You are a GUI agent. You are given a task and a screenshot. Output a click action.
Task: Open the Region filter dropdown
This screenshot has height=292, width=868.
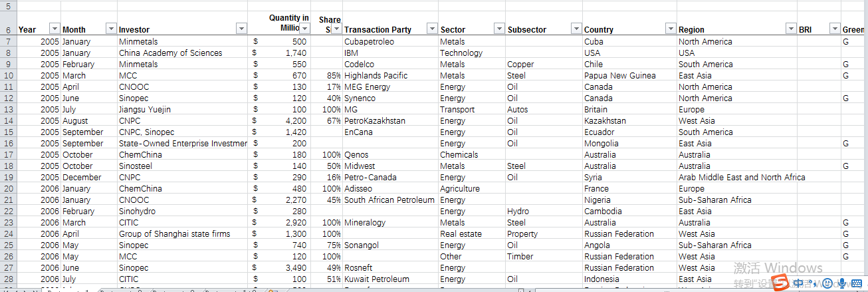(790, 29)
